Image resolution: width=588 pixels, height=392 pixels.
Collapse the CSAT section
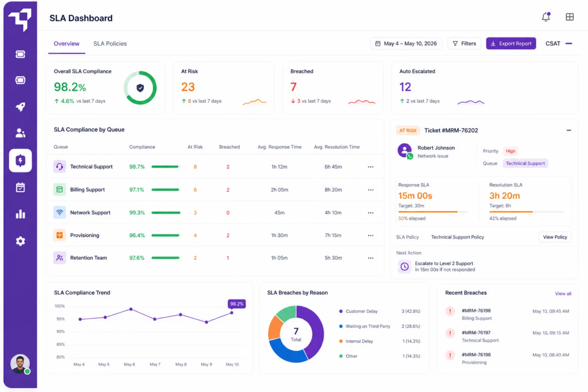(x=569, y=43)
